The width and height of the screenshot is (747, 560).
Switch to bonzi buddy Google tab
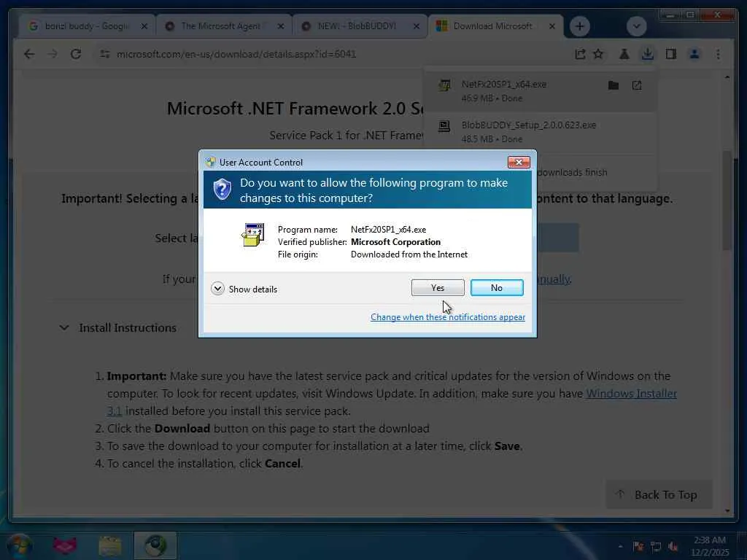pyautogui.click(x=88, y=26)
